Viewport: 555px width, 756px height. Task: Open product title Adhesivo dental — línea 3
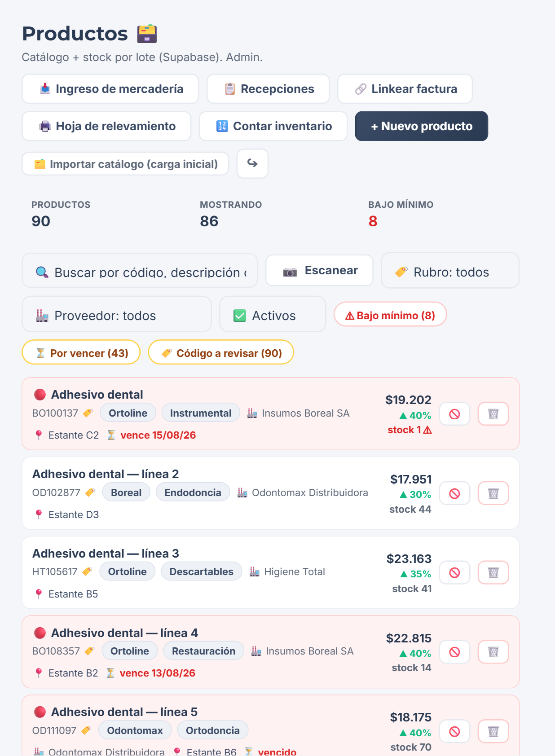pos(106,554)
